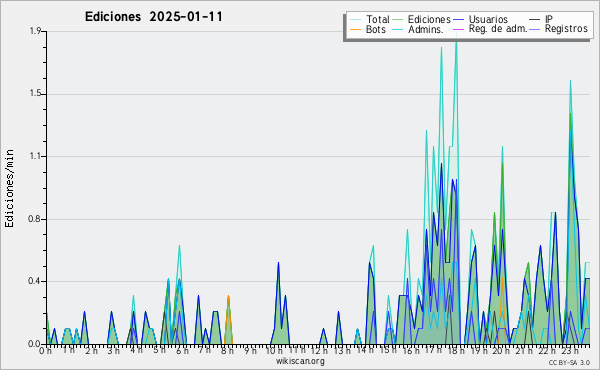Click the 'Usuarios' legend label
This screenshot has height=370, width=600.
(x=488, y=19)
